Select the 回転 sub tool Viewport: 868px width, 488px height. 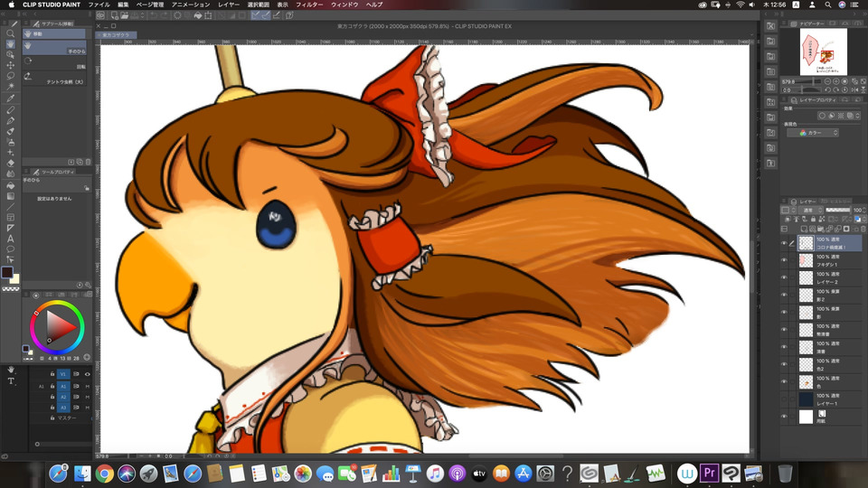[x=54, y=62]
